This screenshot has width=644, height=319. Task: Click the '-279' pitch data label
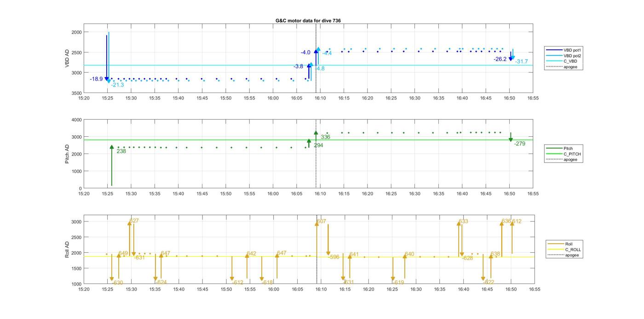pyautogui.click(x=519, y=144)
